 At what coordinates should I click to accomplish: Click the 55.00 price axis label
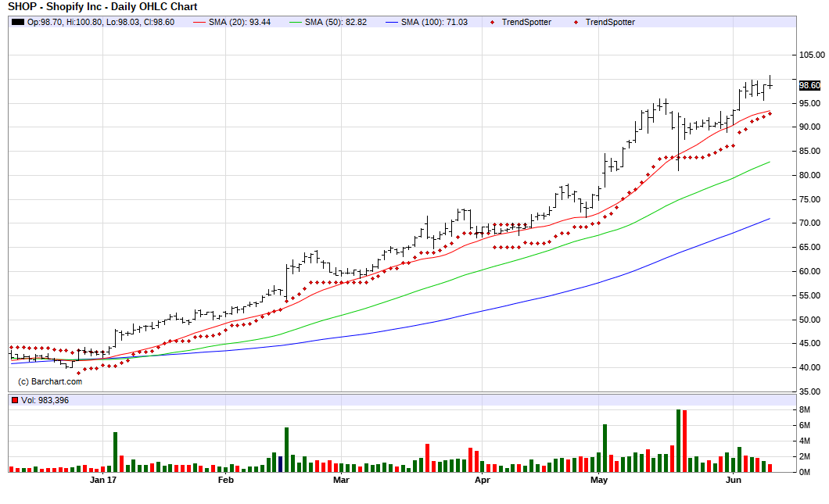(x=809, y=296)
